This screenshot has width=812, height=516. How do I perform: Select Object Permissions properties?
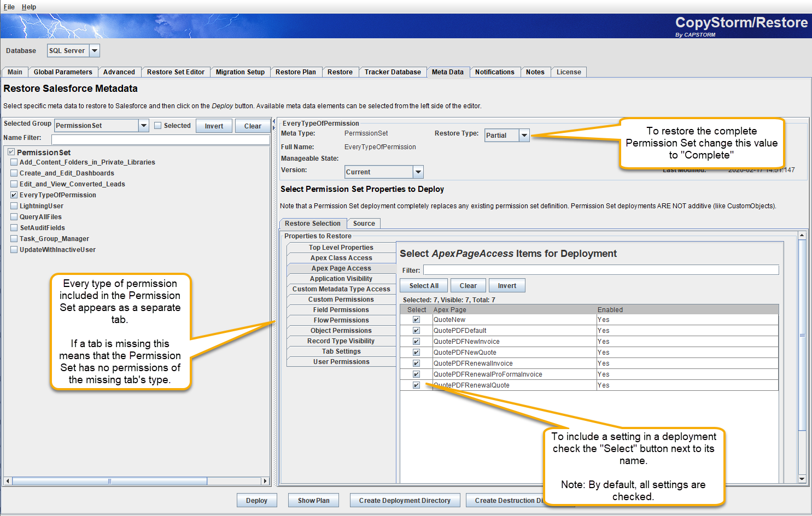tap(341, 331)
